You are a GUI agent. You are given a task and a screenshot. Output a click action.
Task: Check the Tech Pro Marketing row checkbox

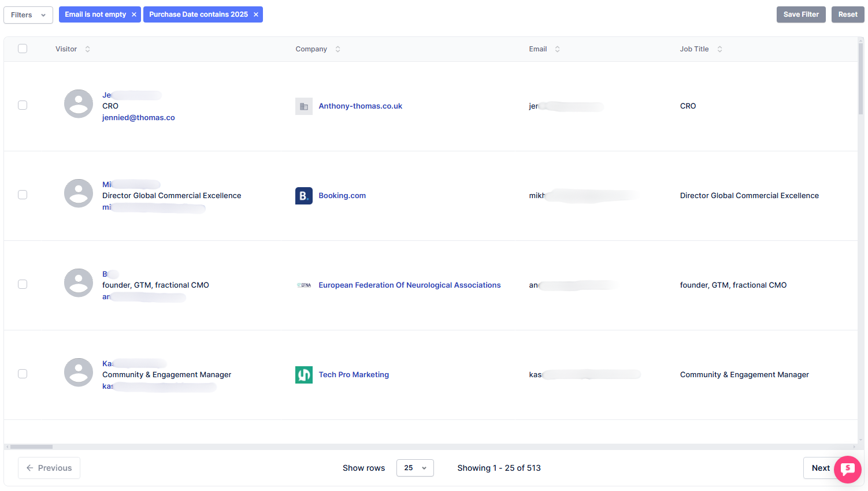pyautogui.click(x=23, y=374)
